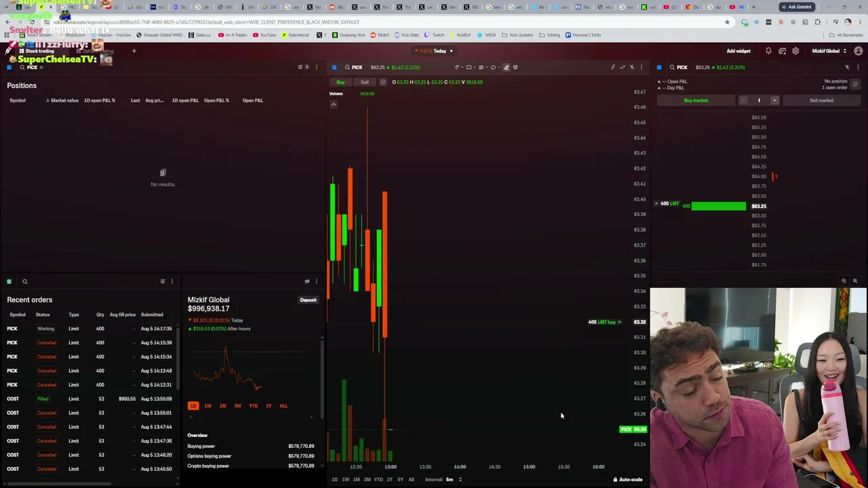The height and width of the screenshot is (488, 868).
Task: Click the green 400 LMT bar on ladder
Action: tap(719, 206)
